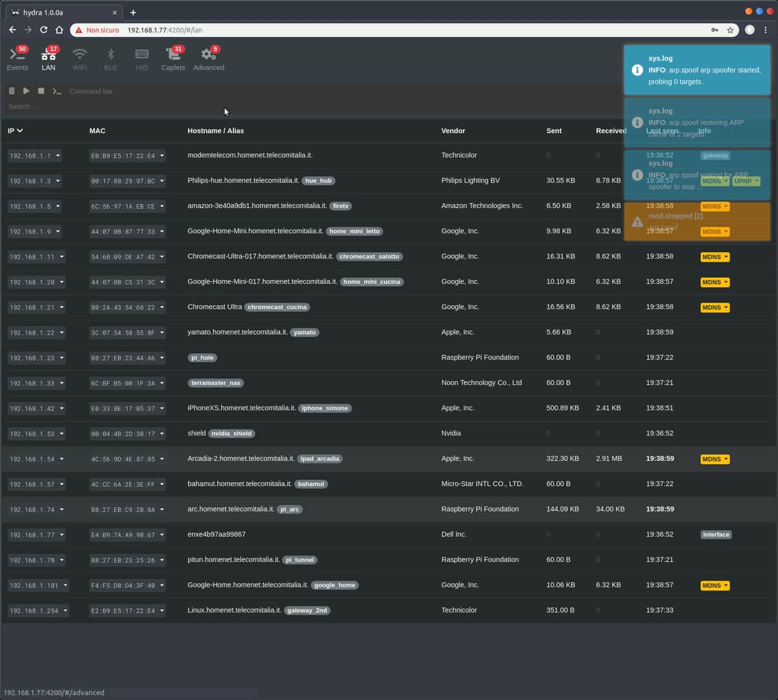The width and height of the screenshot is (778, 700).
Task: Open MAC dropdown 6C:56:97:1A:EB:CE
Action: coord(128,206)
